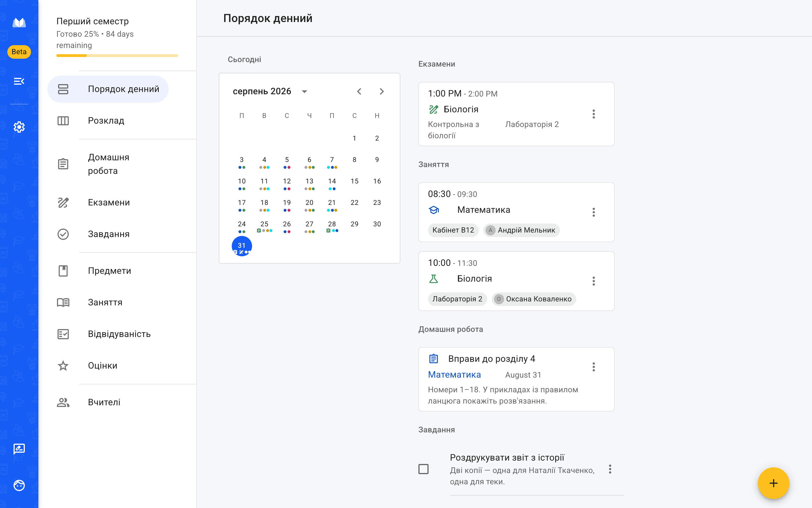Click the Кабінет B12 chip
Screen dimensions: 812x508
tap(453, 230)
